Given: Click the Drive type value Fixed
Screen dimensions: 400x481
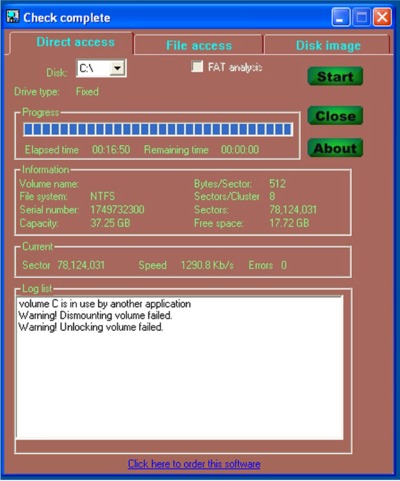Looking at the screenshot, I should (x=87, y=92).
